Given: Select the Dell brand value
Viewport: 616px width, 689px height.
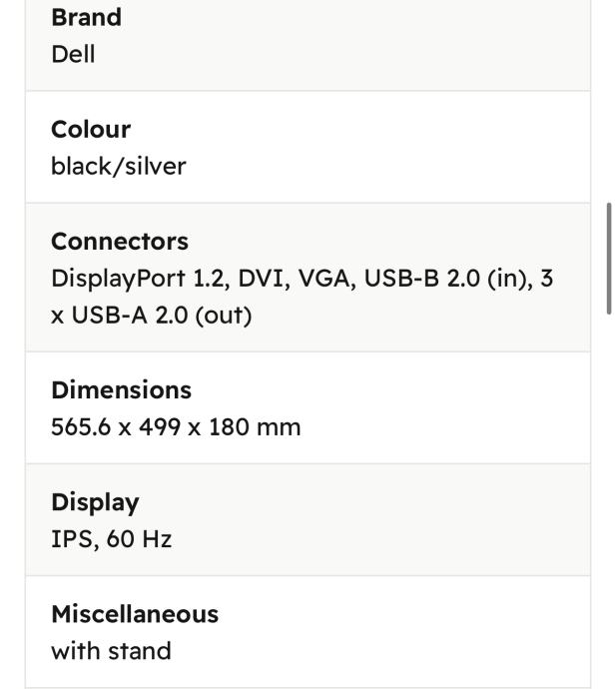Looking at the screenshot, I should (73, 54).
